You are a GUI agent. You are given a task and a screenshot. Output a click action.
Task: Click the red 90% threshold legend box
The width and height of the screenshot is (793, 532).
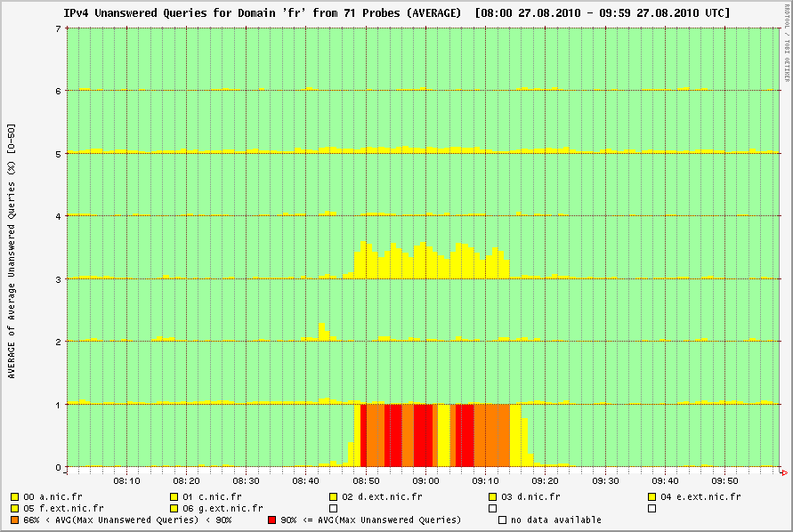pyautogui.click(x=271, y=520)
